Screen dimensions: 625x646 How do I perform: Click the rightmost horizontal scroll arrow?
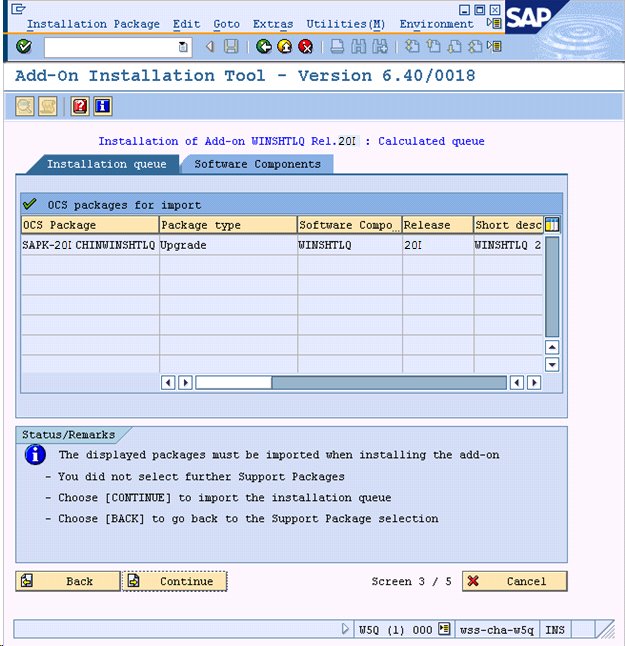pos(534,383)
